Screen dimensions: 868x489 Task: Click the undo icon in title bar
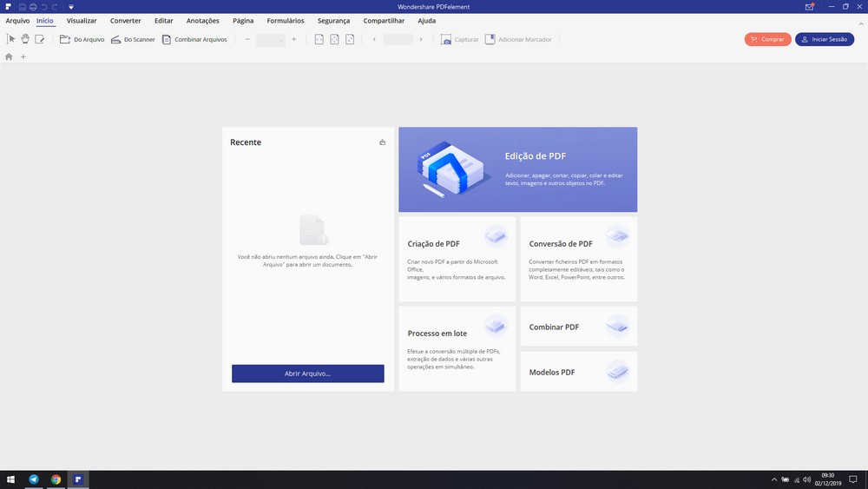click(43, 7)
